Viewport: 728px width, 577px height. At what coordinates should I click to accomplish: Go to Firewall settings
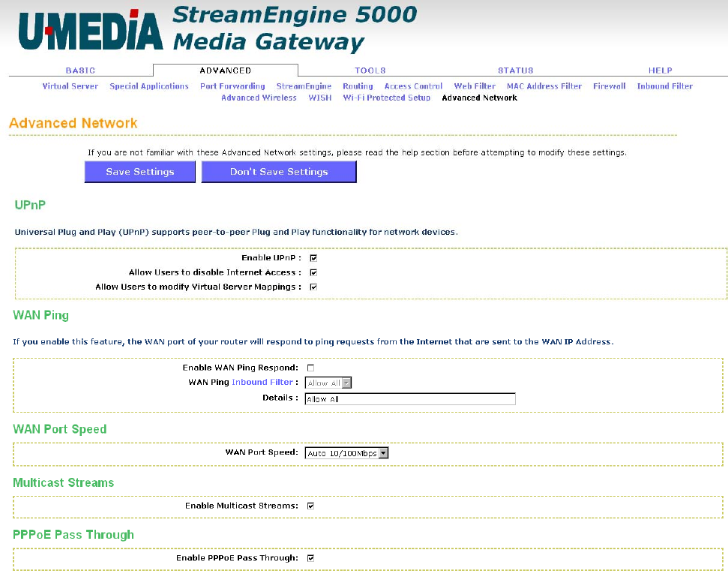(609, 86)
